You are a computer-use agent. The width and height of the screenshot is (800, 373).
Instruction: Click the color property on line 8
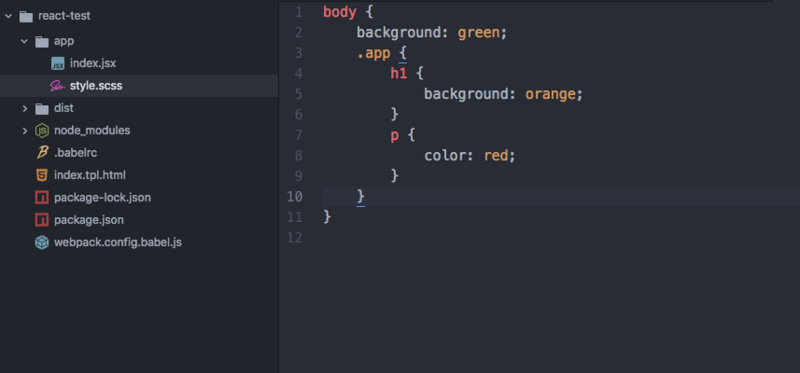(x=445, y=156)
